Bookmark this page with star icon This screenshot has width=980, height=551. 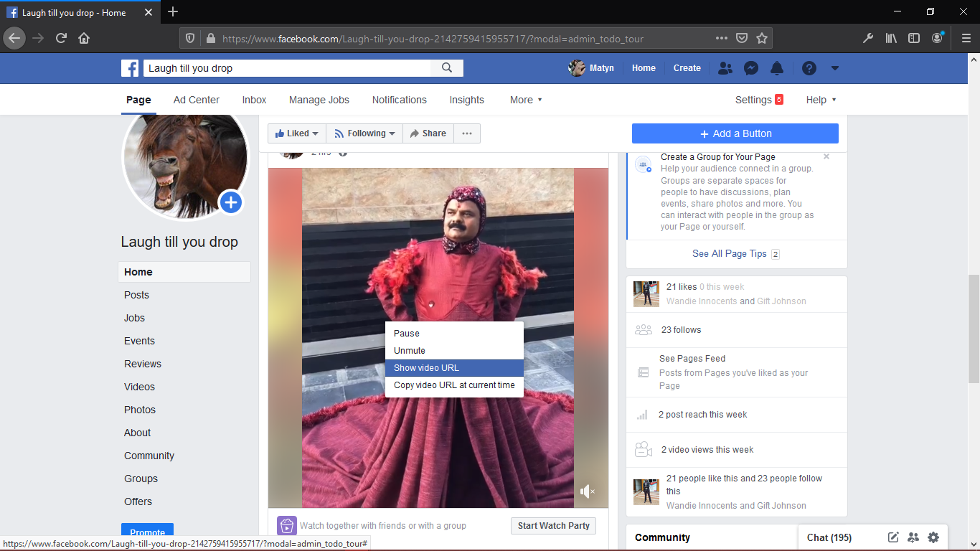[762, 38]
